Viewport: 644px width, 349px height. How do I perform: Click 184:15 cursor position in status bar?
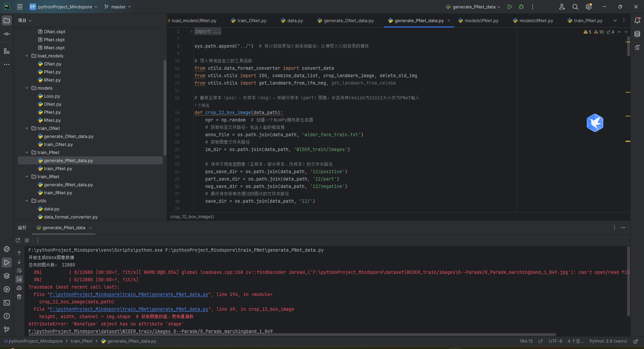click(x=526, y=341)
